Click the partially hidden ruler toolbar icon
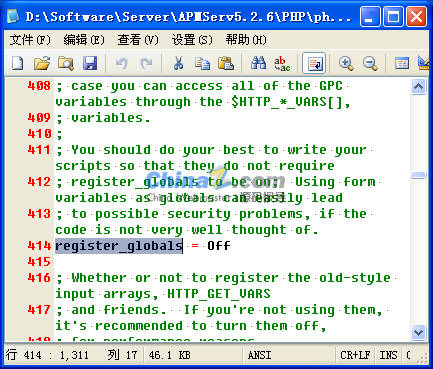Viewport: 433px width, 369px height. (424, 63)
